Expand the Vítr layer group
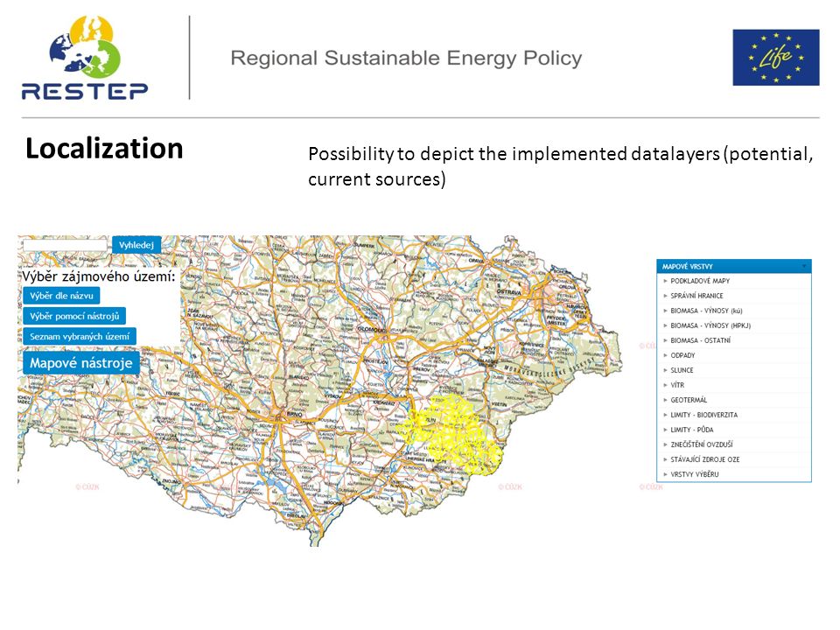840x630 pixels. click(x=734, y=385)
